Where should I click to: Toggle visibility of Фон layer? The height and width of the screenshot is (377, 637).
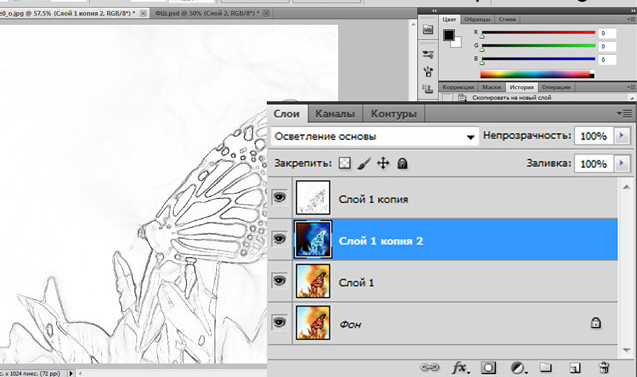279,323
